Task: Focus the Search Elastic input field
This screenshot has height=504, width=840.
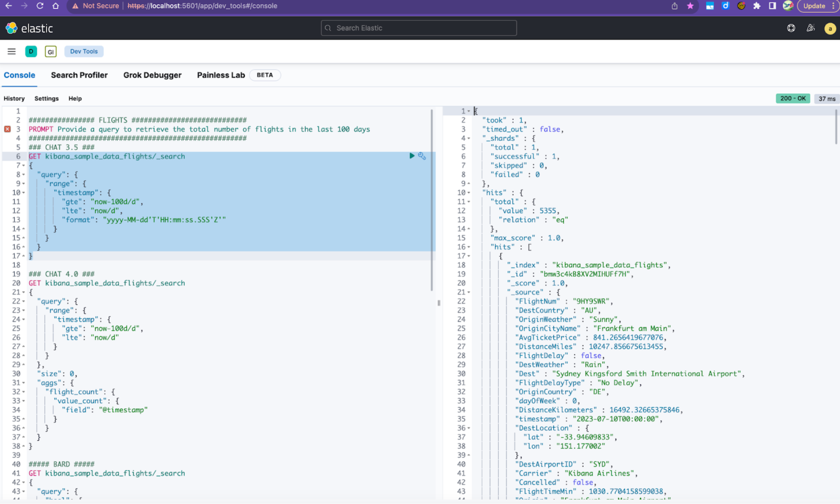Action: point(419,28)
